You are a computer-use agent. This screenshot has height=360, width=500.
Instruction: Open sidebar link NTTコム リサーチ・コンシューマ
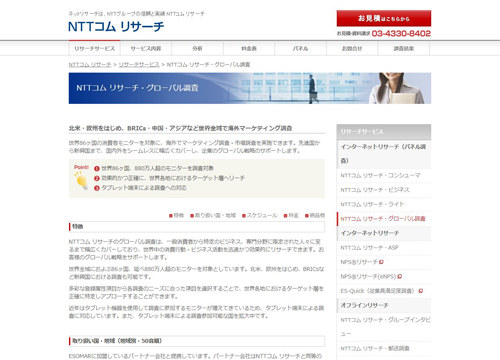click(x=380, y=175)
